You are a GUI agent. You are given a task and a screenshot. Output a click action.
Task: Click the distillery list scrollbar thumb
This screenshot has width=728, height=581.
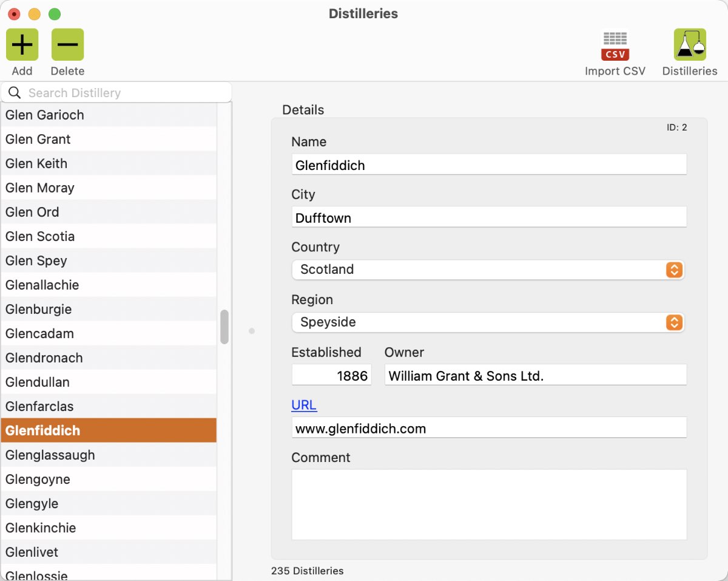pos(224,327)
